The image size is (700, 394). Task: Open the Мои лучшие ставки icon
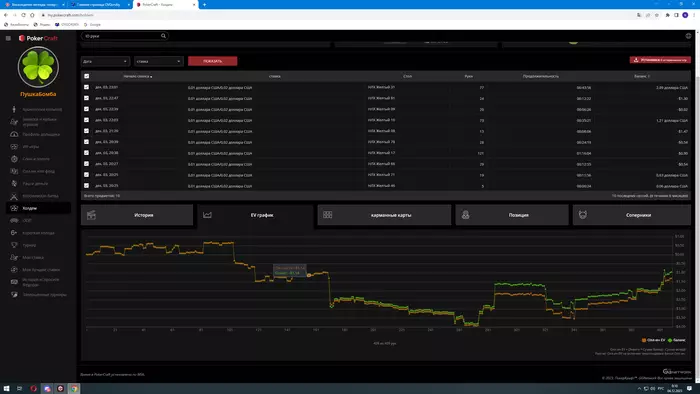14,270
